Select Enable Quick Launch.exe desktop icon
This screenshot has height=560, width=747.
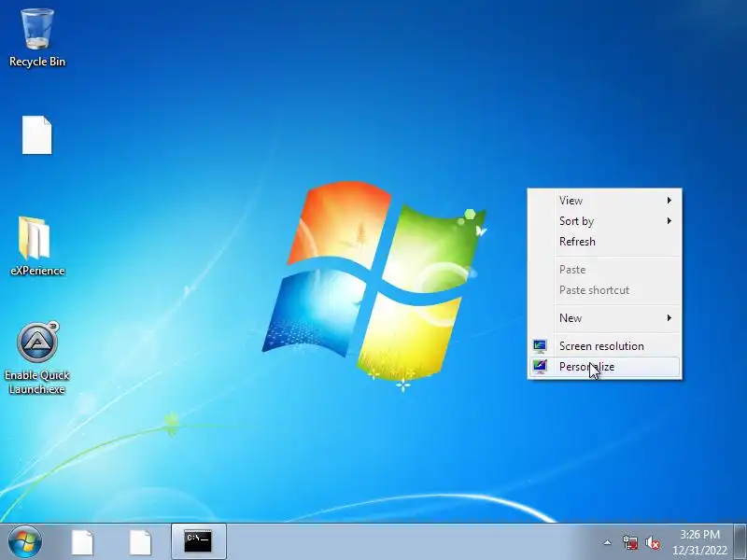point(37,358)
